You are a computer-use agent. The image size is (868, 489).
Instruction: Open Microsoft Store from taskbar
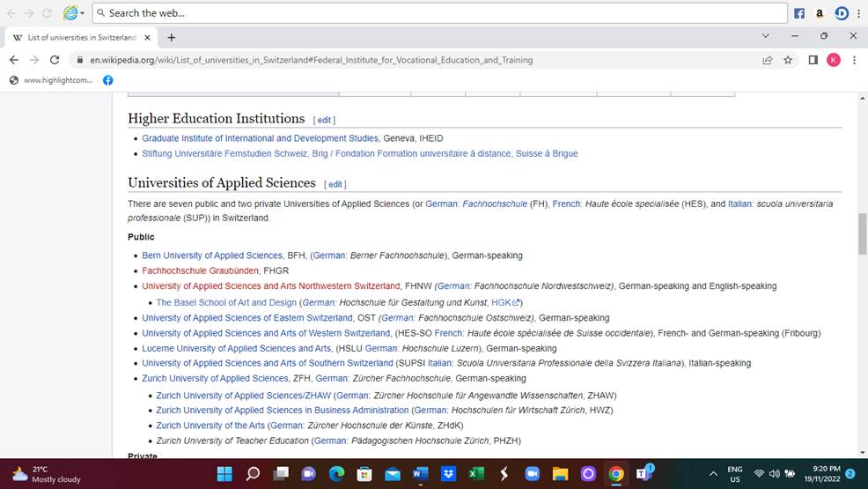click(364, 474)
